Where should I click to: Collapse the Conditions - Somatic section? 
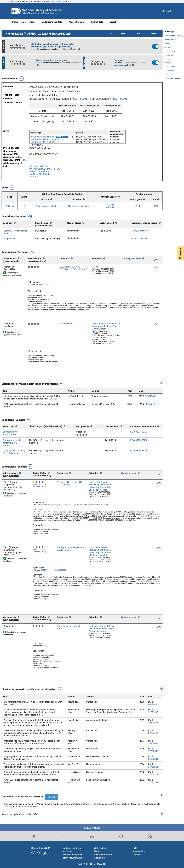tap(28, 420)
